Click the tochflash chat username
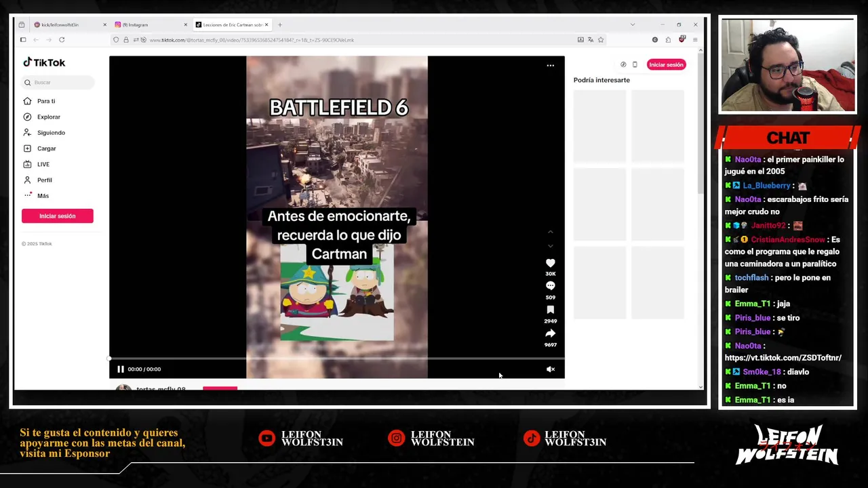The width and height of the screenshot is (868, 488). pyautogui.click(x=751, y=278)
